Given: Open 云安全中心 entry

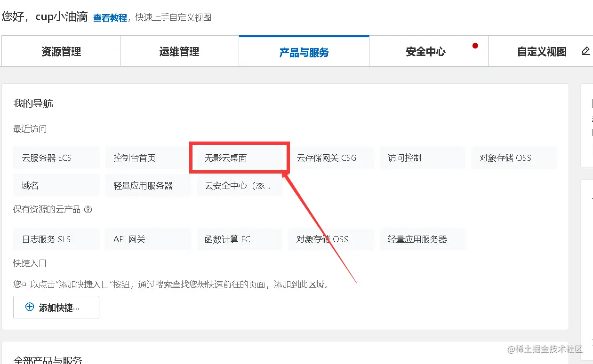Looking at the screenshot, I should click(x=239, y=186).
